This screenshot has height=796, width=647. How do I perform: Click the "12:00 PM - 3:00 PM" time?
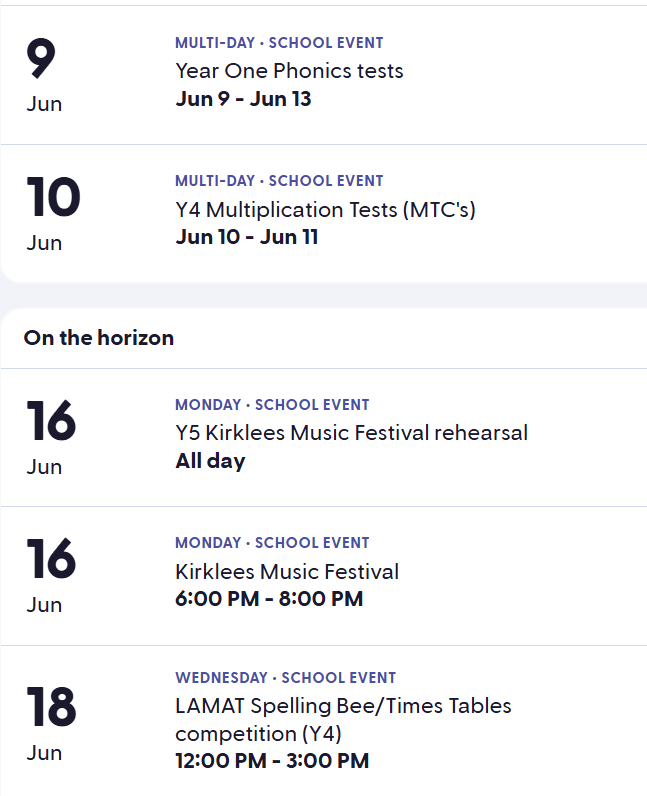coord(272,760)
